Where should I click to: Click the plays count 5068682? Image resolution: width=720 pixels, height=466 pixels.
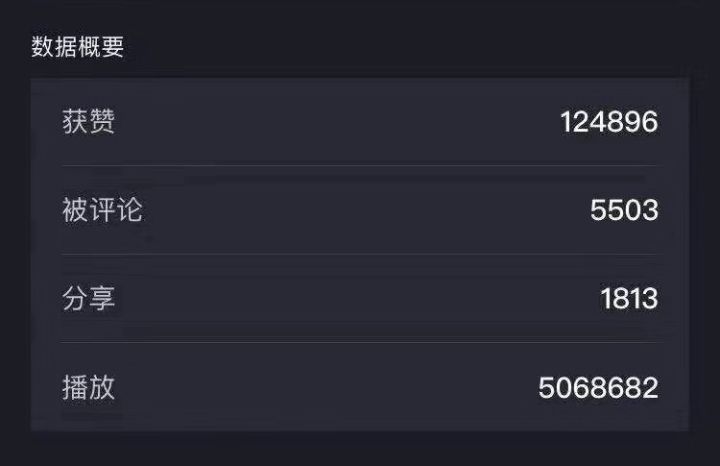(x=598, y=387)
